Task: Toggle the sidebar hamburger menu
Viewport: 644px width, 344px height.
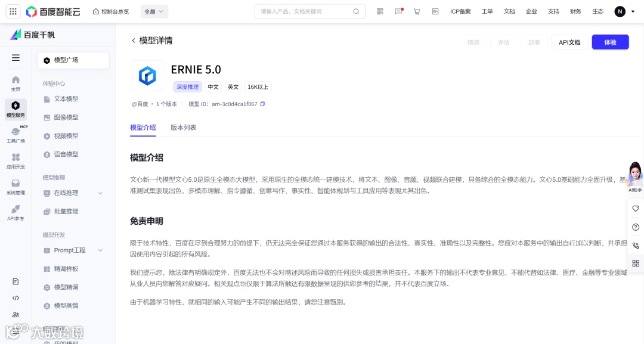Action: 16,58
